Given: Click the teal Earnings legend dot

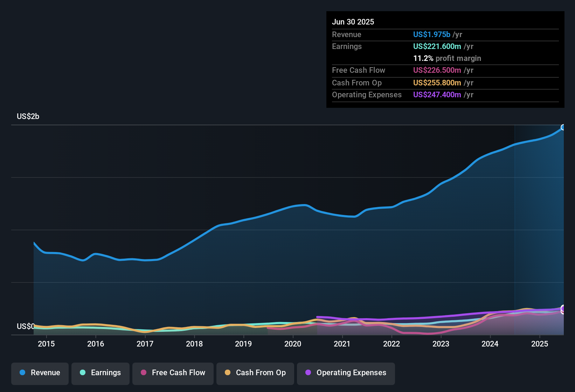Looking at the screenshot, I should pyautogui.click(x=83, y=373).
